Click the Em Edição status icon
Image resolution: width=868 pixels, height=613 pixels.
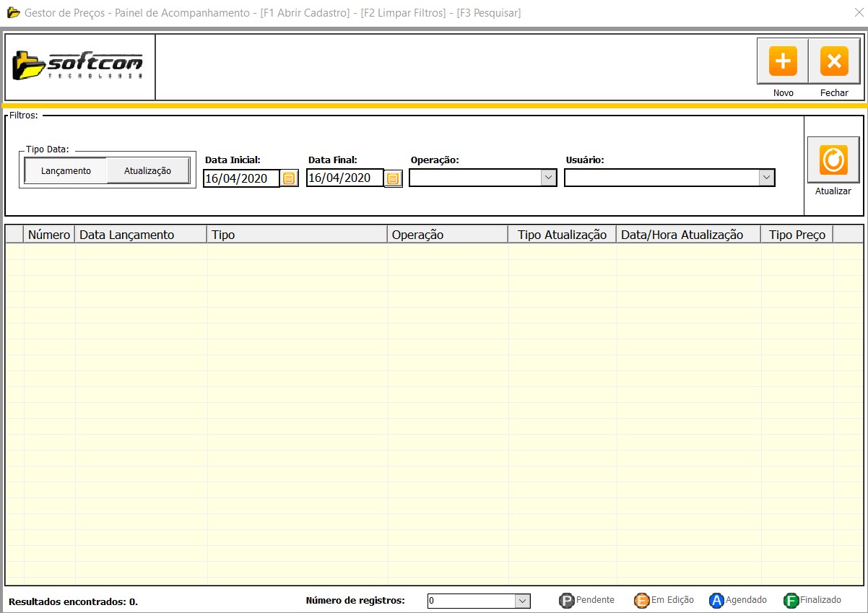point(641,601)
